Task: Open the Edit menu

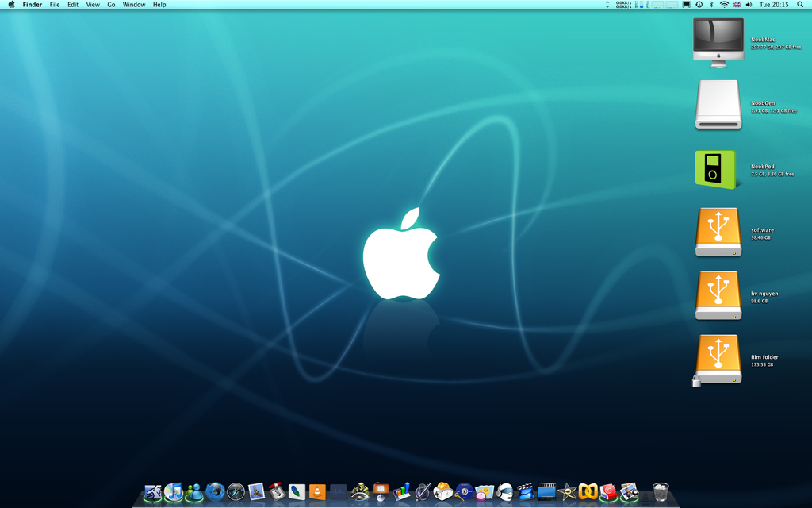Action: tap(73, 5)
